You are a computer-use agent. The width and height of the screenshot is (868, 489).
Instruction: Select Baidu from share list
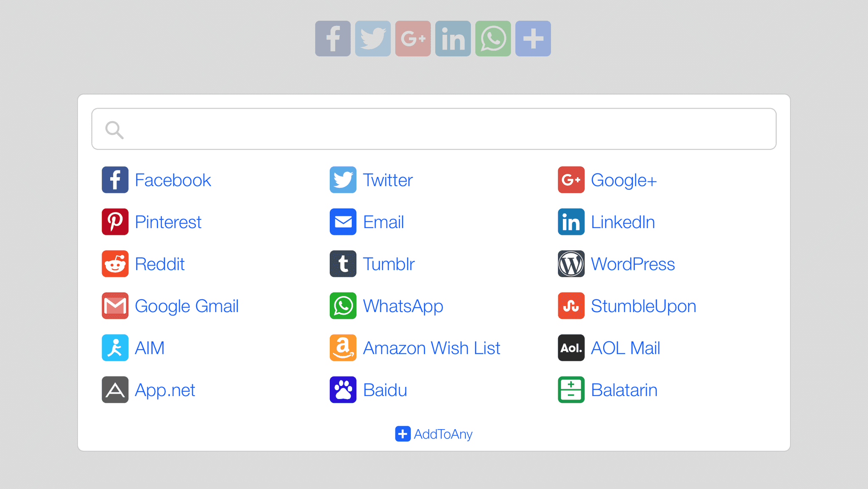370,389
